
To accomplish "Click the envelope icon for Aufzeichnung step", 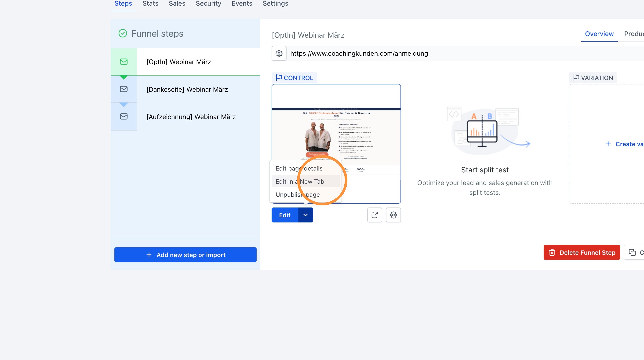I will click(124, 116).
